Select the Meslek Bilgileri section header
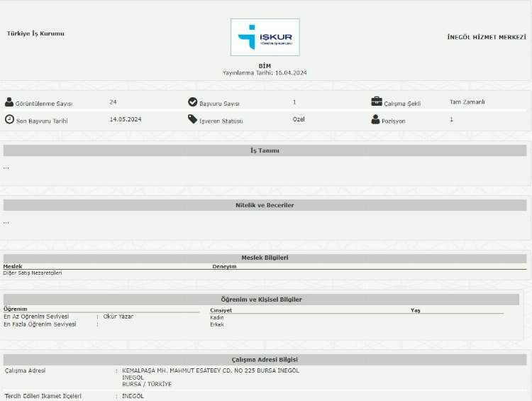Screen dimensions: 532x401 pos(265,258)
